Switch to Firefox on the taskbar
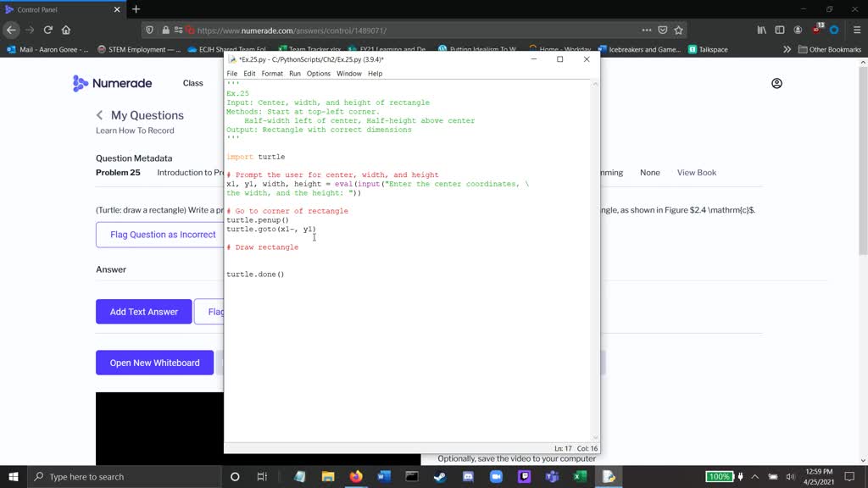This screenshot has height=488, width=868. pos(356,477)
